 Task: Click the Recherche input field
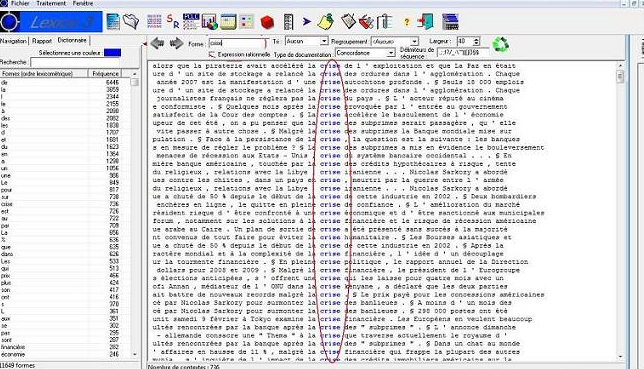pyautogui.click(x=75, y=62)
